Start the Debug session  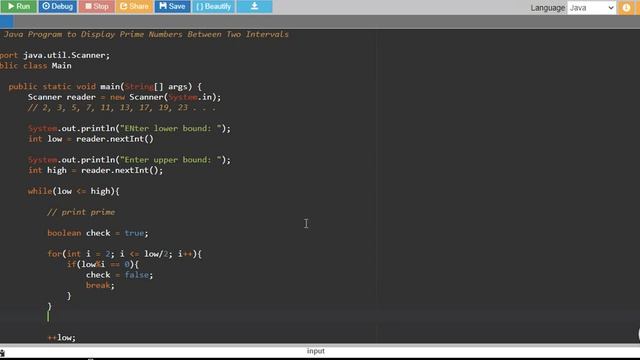58,7
